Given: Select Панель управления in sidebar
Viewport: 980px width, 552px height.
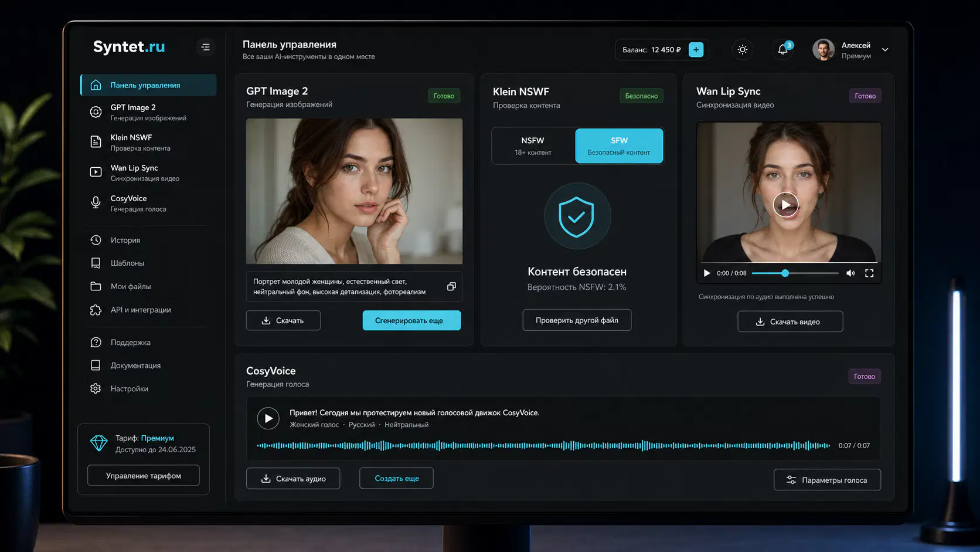Looking at the screenshot, I should (148, 85).
